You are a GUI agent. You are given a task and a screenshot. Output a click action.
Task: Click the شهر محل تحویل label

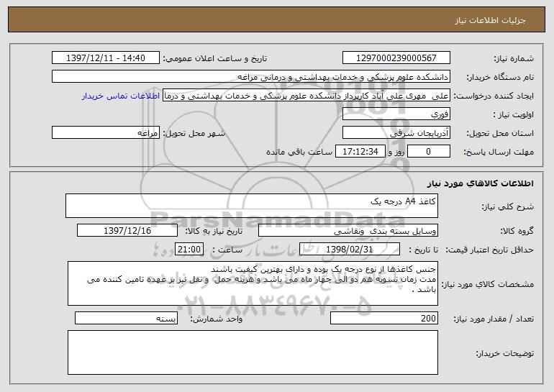click(x=194, y=134)
